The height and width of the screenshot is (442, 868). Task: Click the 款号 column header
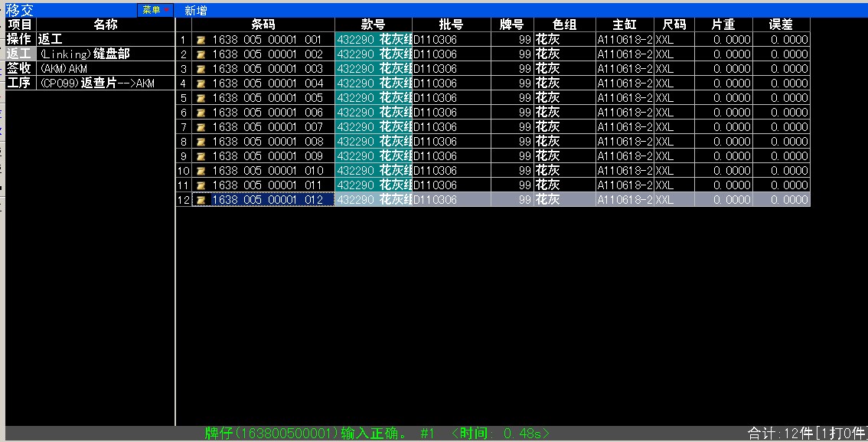tap(373, 25)
